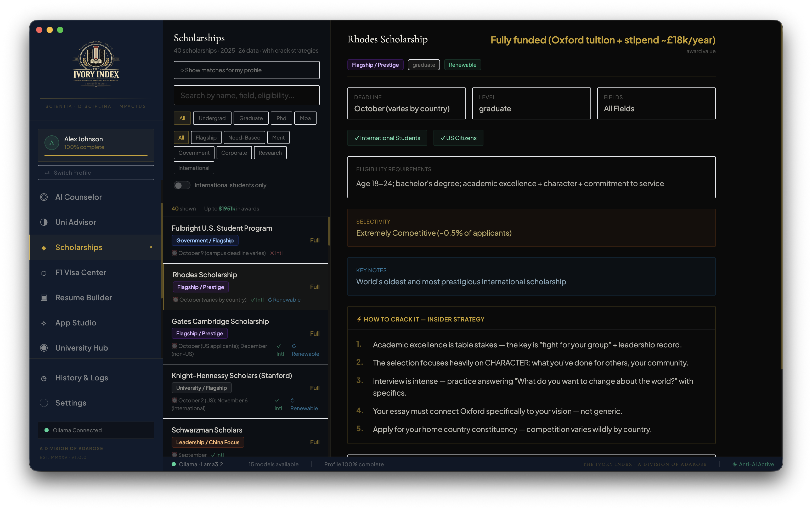812x510 pixels.
Task: Click the Ivory Index logo emblem
Action: pyautogui.click(x=96, y=64)
